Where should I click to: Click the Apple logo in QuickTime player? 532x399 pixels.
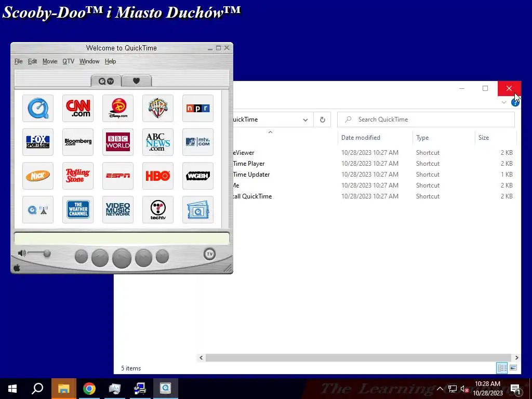(x=17, y=269)
